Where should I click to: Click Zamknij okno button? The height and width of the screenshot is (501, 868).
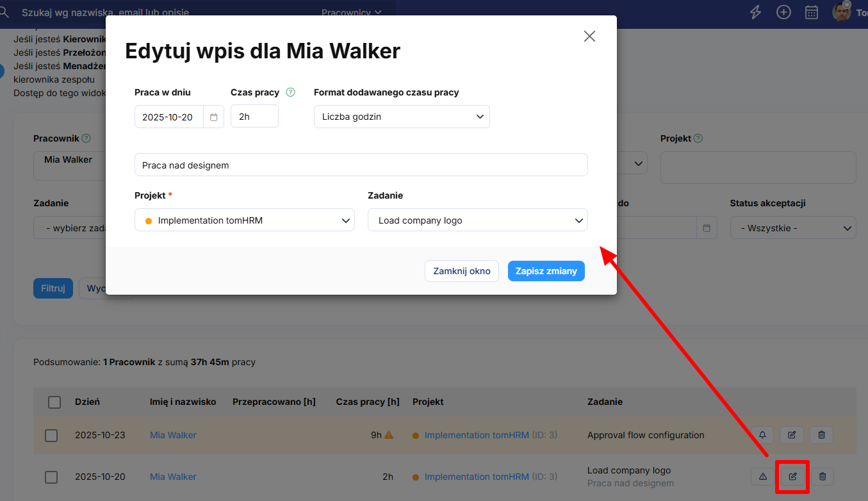461,271
